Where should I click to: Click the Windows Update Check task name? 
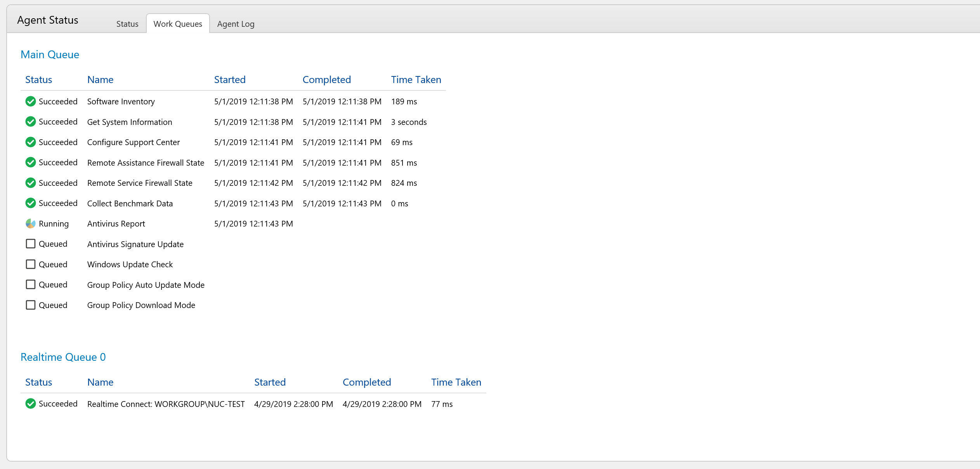tap(130, 265)
